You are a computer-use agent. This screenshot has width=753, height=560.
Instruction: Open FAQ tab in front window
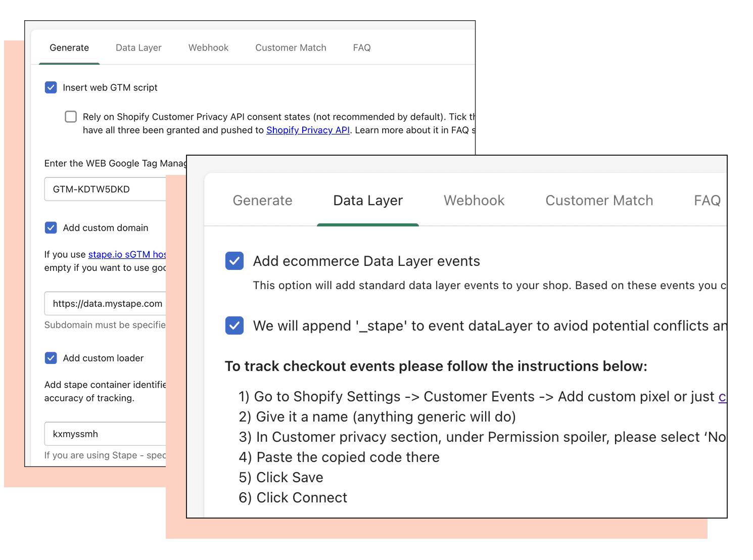[x=707, y=201]
